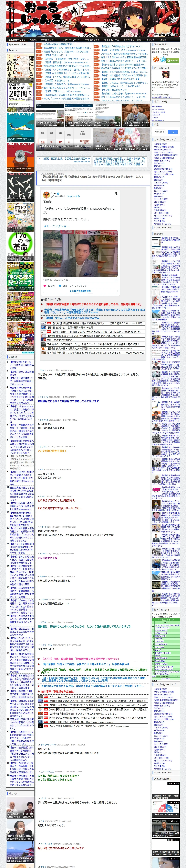The image size is (186, 868).
Task: Click the top image card 村上総務相「ボピュリズムが正論に
Action: [x=136, y=116]
